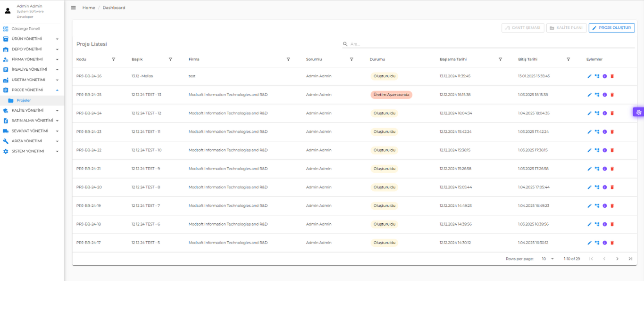Image resolution: width=644 pixels, height=310 pixels.
Task: Edit project PRJ-BB-24-21 with pencil icon
Action: 589,169
